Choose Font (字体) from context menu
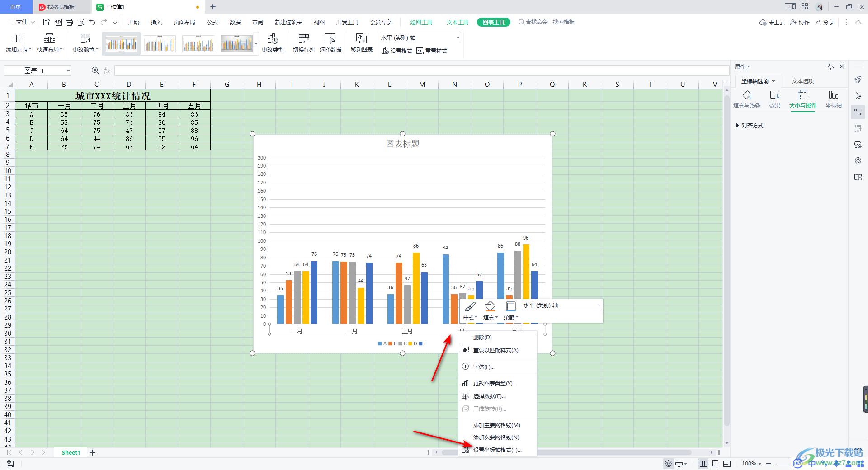The image size is (868, 470). (x=497, y=367)
